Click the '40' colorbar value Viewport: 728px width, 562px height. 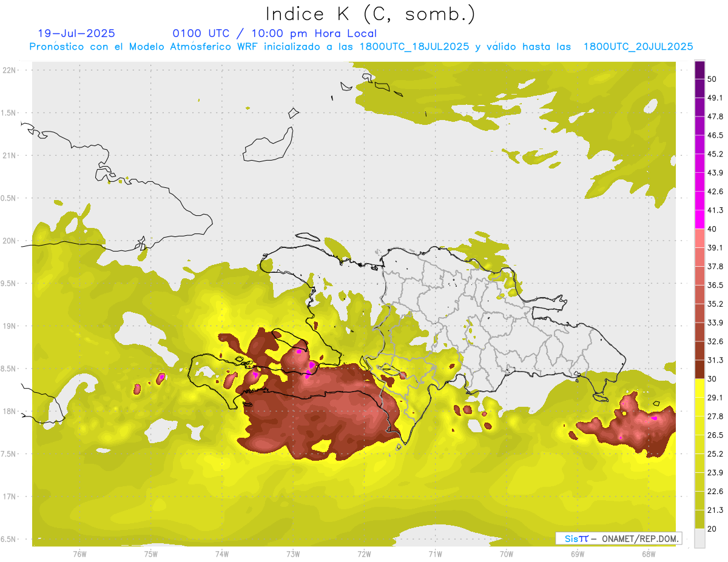pos(712,229)
